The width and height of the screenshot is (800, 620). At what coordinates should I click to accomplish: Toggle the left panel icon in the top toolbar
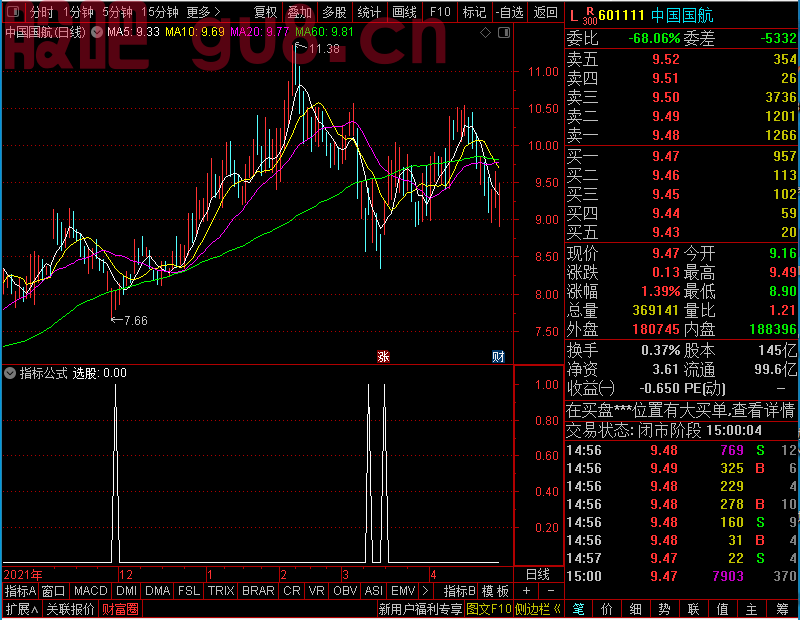point(13,12)
